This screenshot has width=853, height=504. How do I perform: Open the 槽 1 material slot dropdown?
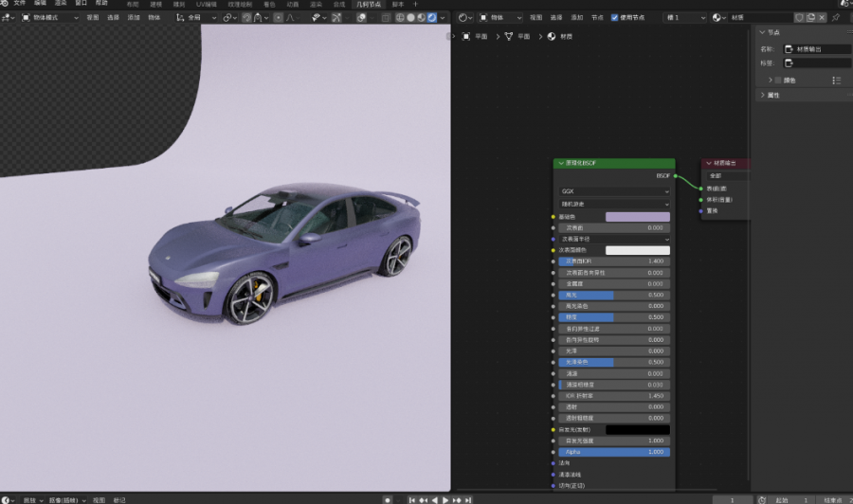[685, 17]
